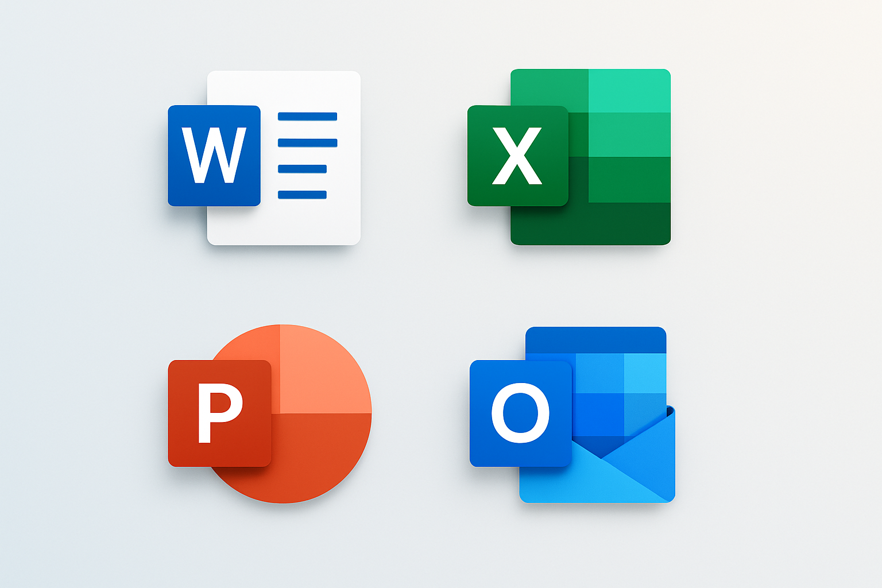Select the first blue line on Word page
This screenshot has height=588, width=882.
pos(307,117)
